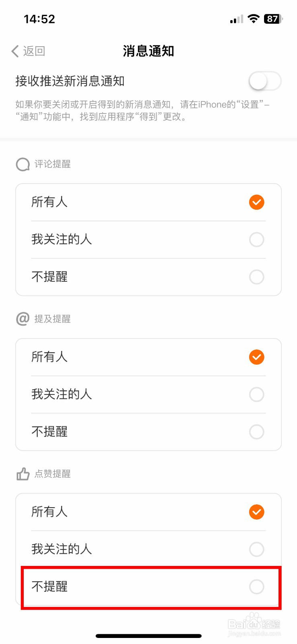Tap the battery level indicator
The image size is (297, 644).
pyautogui.click(x=273, y=19)
